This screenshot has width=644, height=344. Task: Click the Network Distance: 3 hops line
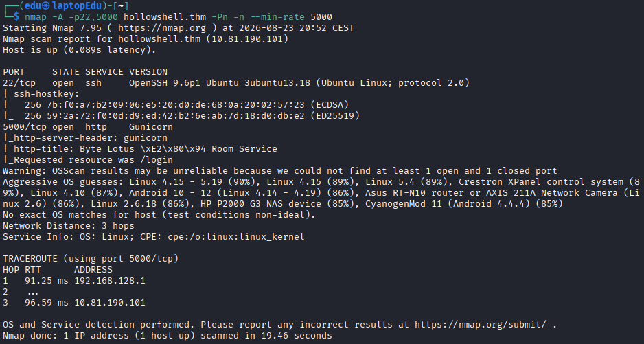point(69,226)
